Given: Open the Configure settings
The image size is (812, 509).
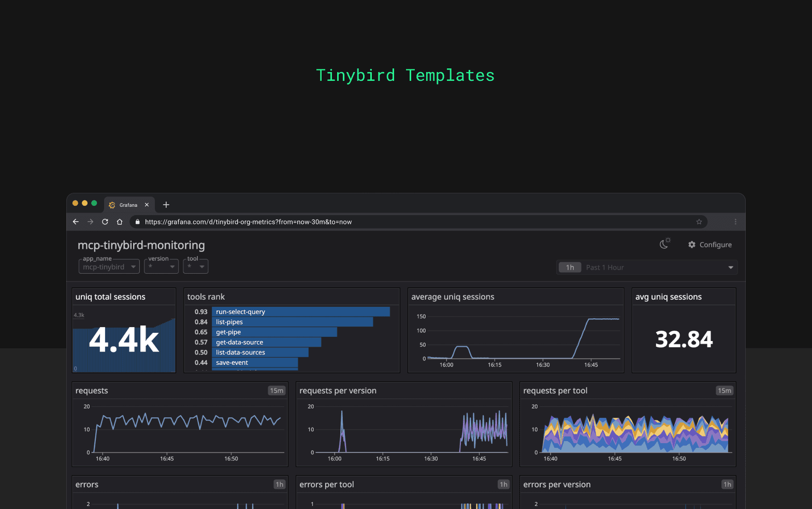Looking at the screenshot, I should 710,245.
